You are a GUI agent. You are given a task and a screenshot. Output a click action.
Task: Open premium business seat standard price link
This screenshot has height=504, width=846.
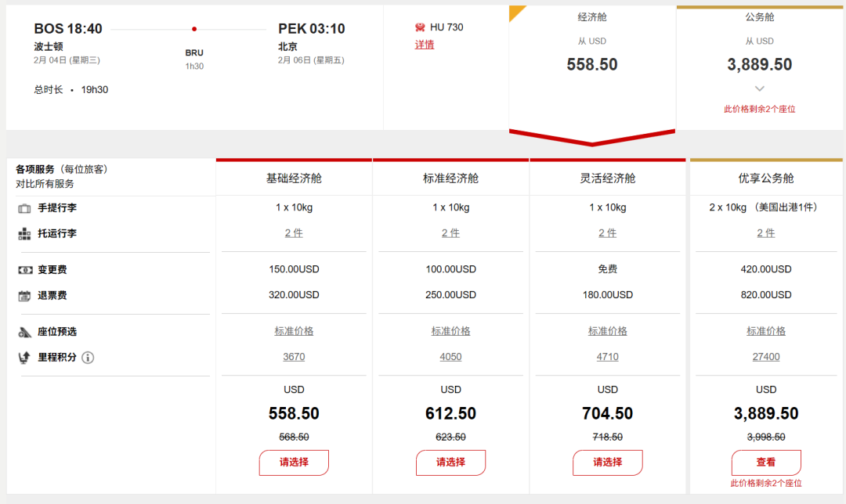(765, 331)
